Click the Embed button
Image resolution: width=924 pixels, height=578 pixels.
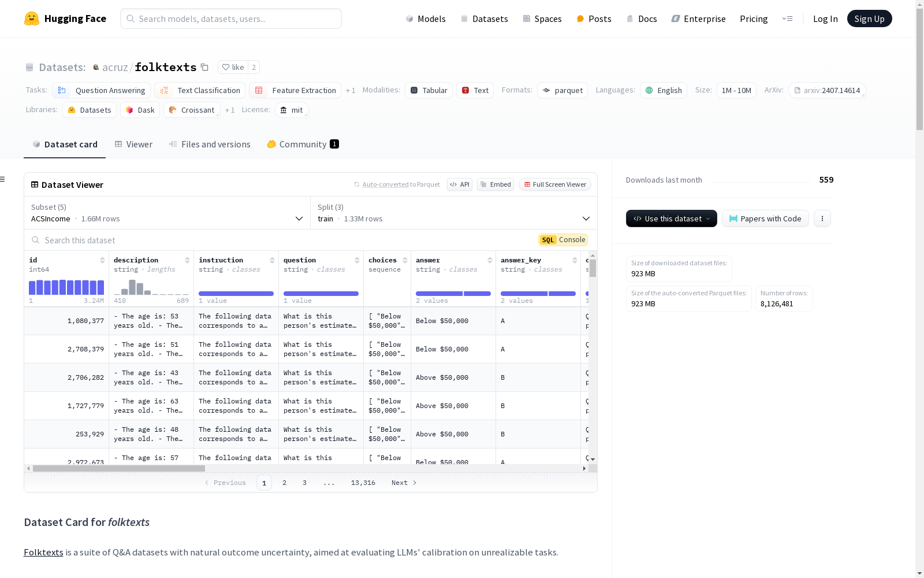[495, 184]
